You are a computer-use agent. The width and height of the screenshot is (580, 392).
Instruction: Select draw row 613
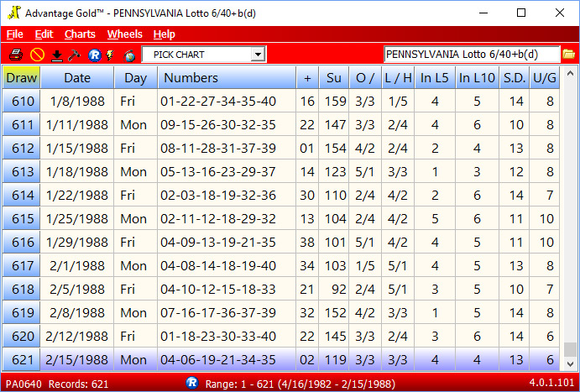280,171
